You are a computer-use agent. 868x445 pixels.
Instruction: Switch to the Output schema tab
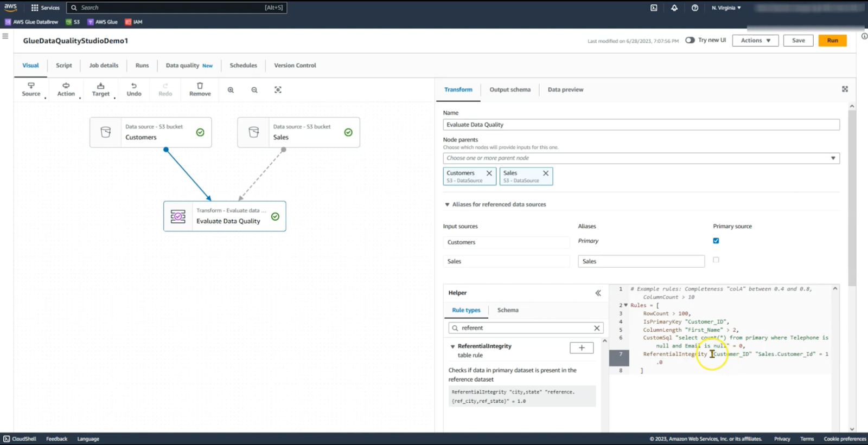(x=510, y=90)
